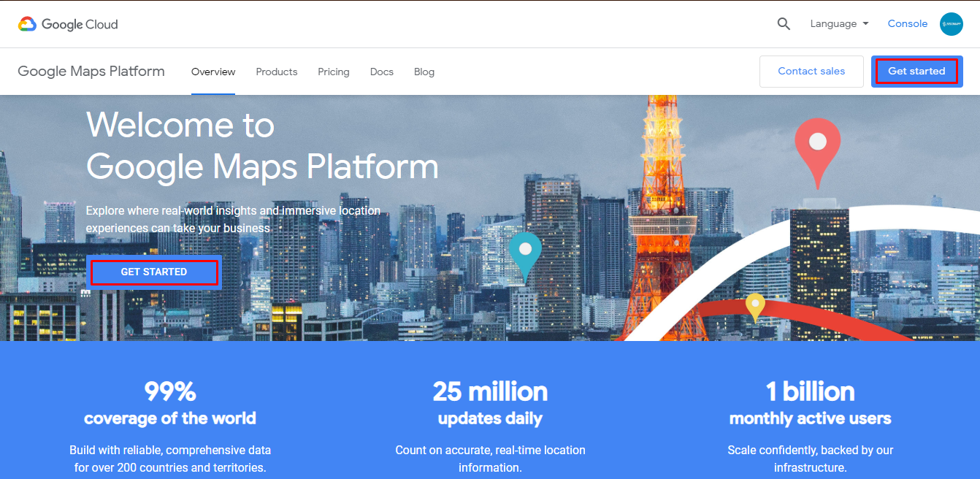Click the Google Cloud logo

(x=68, y=24)
